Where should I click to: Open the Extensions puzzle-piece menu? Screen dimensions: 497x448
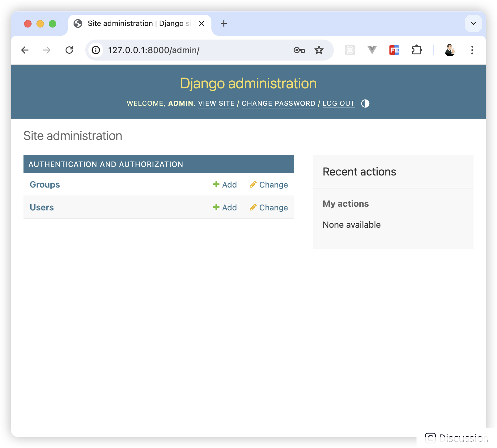pos(417,50)
